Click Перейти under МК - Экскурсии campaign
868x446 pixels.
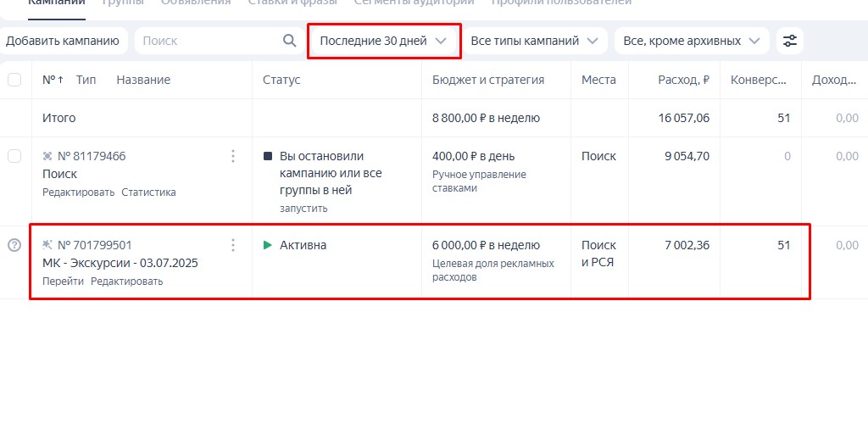tap(63, 281)
